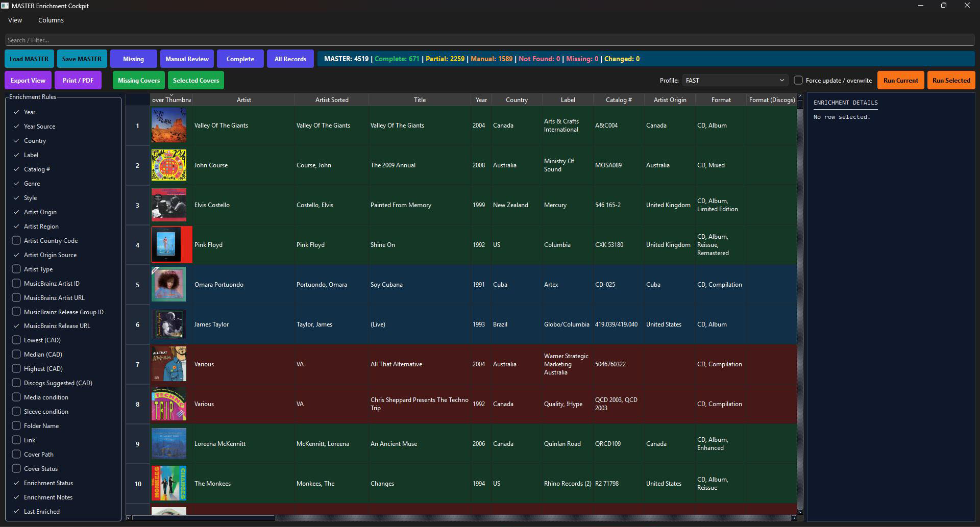Enable the Artist Type rule
Screen dimensions: 980x527
16,269
